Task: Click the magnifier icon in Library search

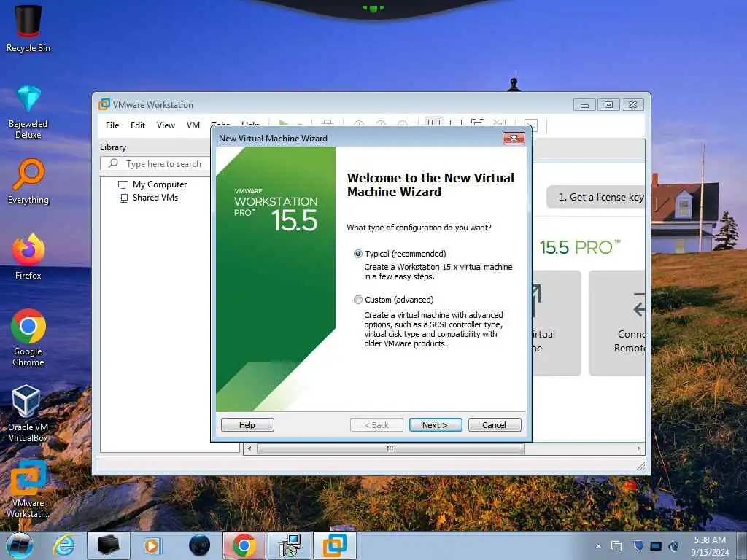Action: (113, 163)
